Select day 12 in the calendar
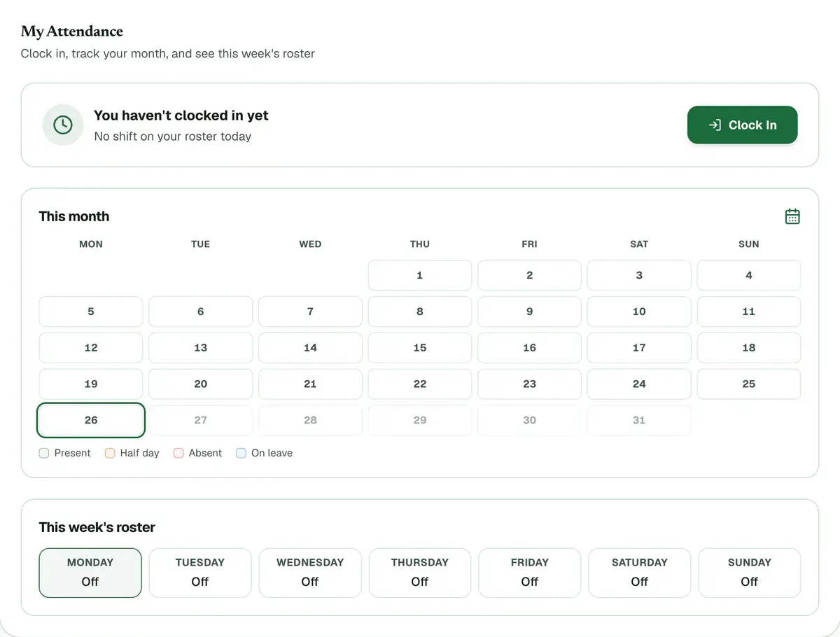Screen dimensions: 840x637 pos(91,348)
